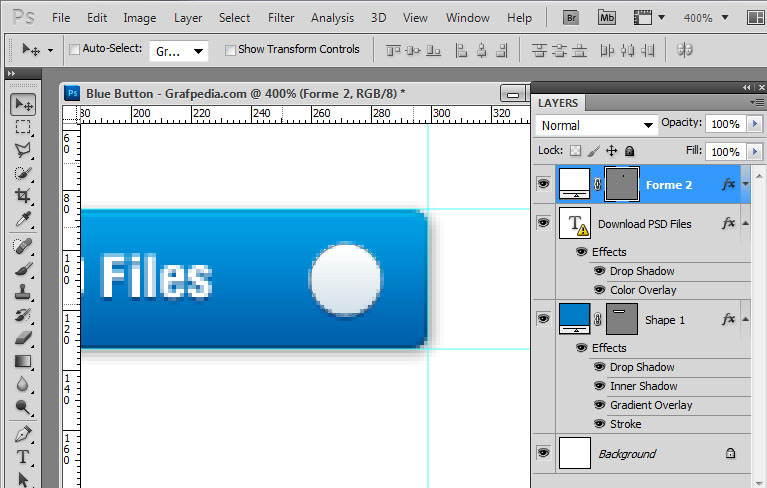767x488 pixels.
Task: Toggle text layer Color Overlay effect visibility
Action: pyautogui.click(x=599, y=289)
